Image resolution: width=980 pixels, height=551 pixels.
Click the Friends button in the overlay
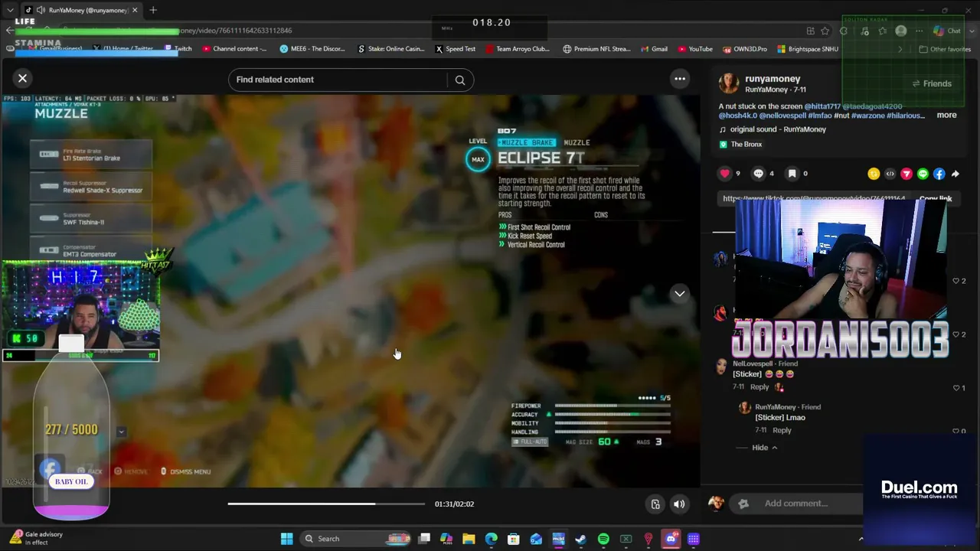(x=932, y=83)
